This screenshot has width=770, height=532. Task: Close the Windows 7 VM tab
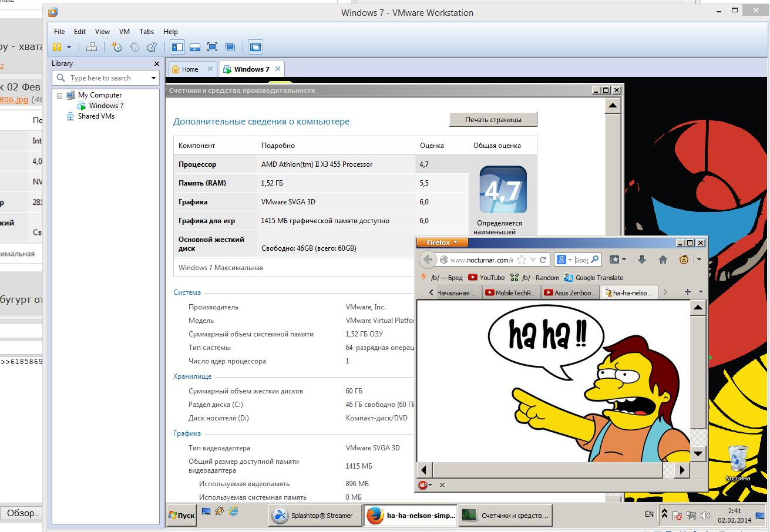278,69
